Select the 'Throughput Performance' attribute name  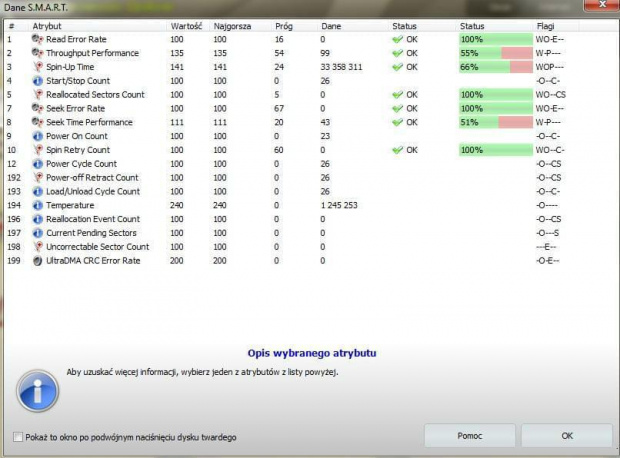(93, 53)
